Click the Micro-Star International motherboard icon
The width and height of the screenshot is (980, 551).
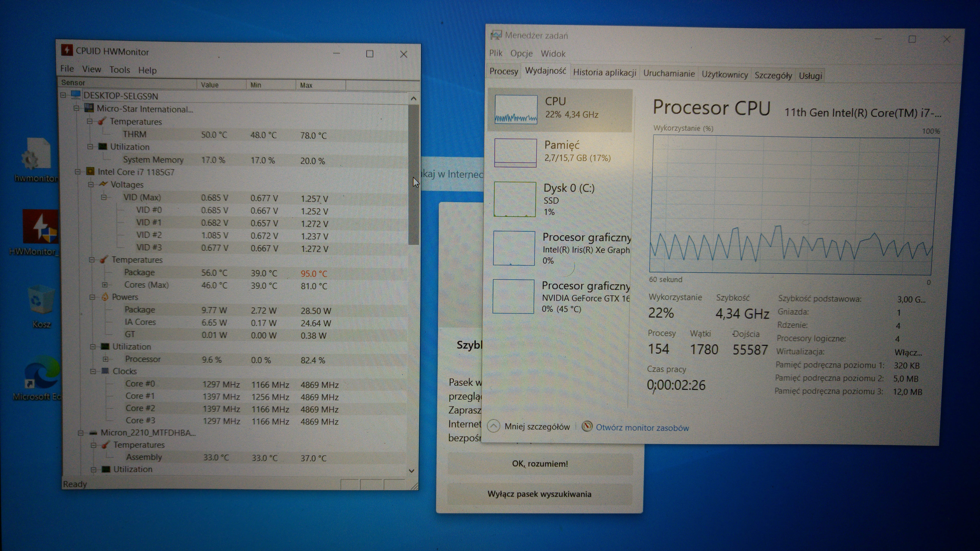point(89,108)
